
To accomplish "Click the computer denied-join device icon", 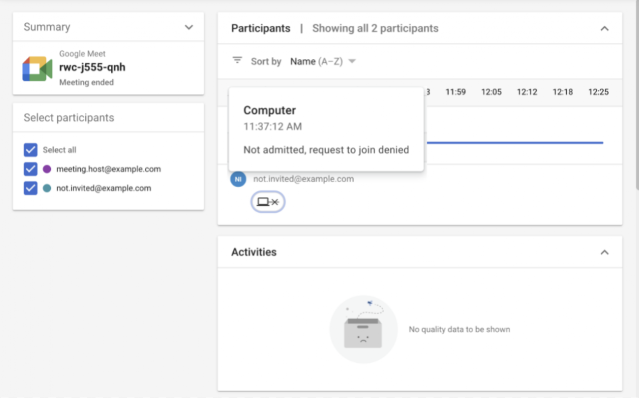I will pyautogui.click(x=268, y=202).
